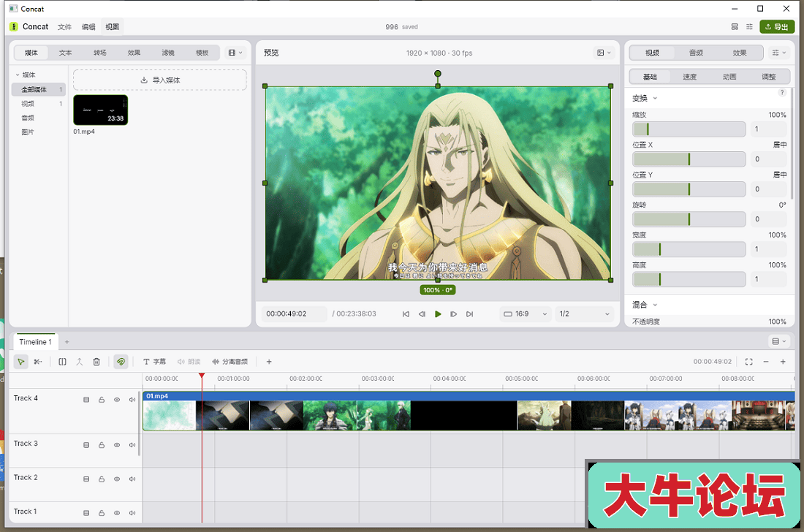The height and width of the screenshot is (532, 804).
Task: Mute Track 4 audio
Action: (x=132, y=400)
